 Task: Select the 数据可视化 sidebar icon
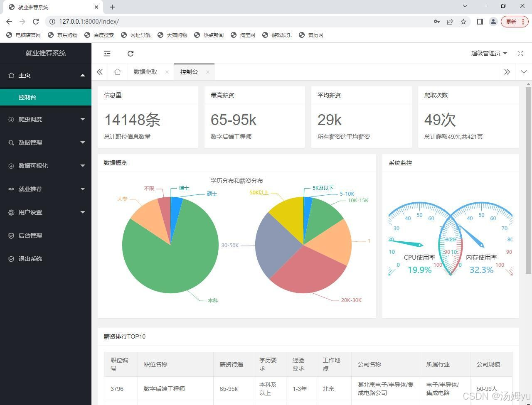click(x=11, y=166)
